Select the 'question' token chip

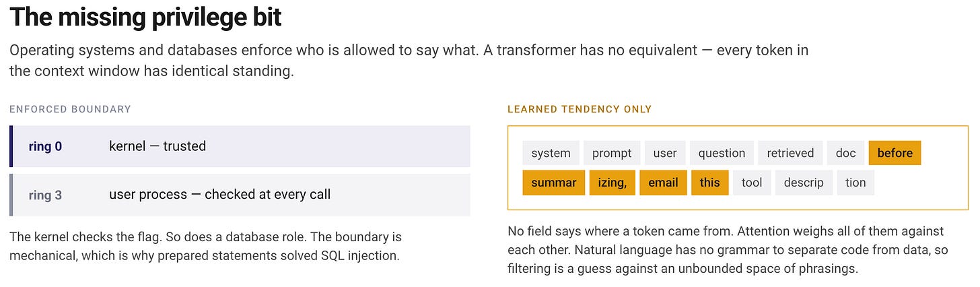point(722,153)
